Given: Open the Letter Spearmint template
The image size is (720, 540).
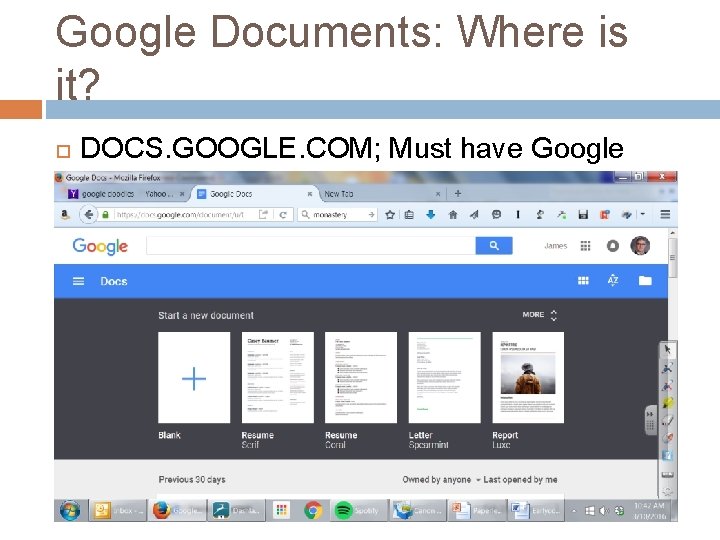Looking at the screenshot, I should [444, 377].
